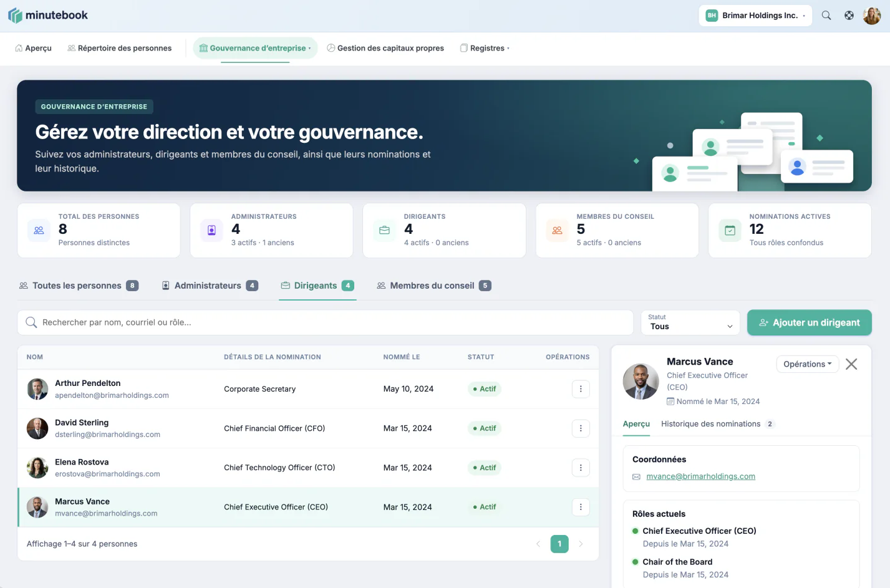The height and width of the screenshot is (588, 890).
Task: Open Répertoire des personnes
Action: (119, 48)
